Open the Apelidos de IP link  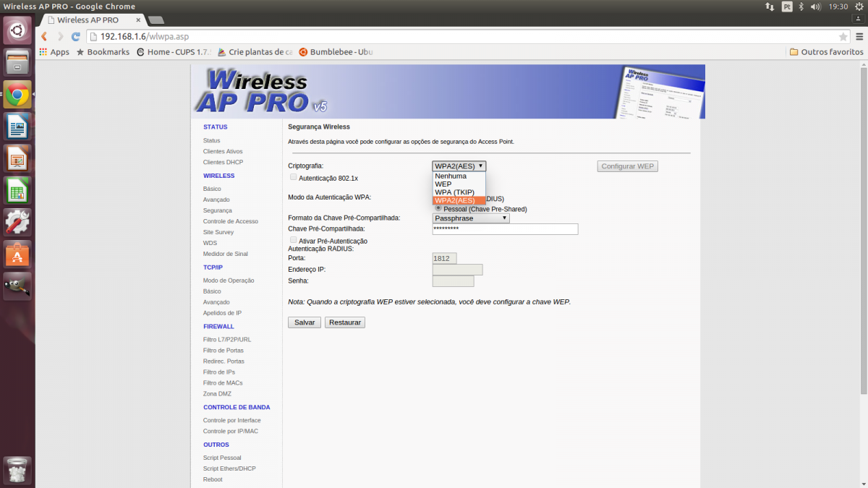[222, 313]
